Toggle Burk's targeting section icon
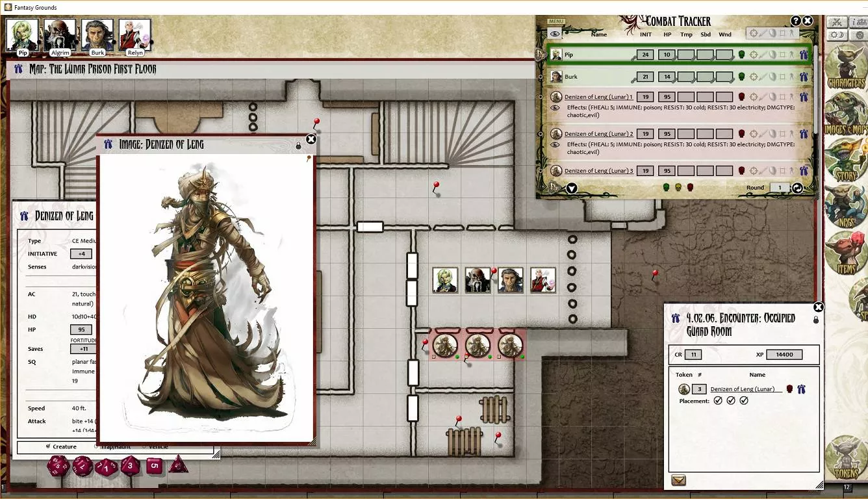 (754, 77)
